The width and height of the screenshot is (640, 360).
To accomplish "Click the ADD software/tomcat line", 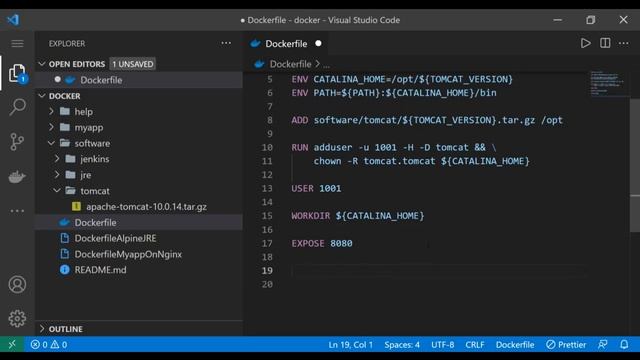I will click(427, 120).
